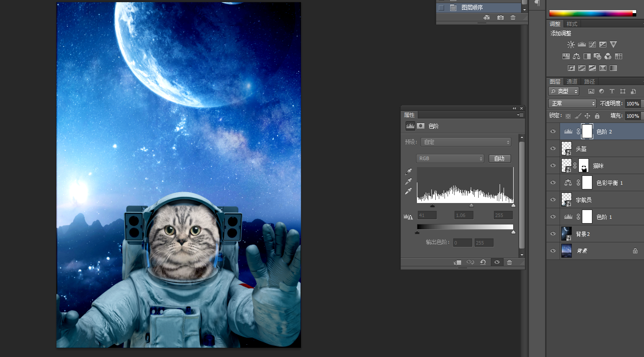Screen dimensions: 644x357
Task: Add a Color Lookup adjustment (grid icon)
Action: pyautogui.click(x=619, y=56)
